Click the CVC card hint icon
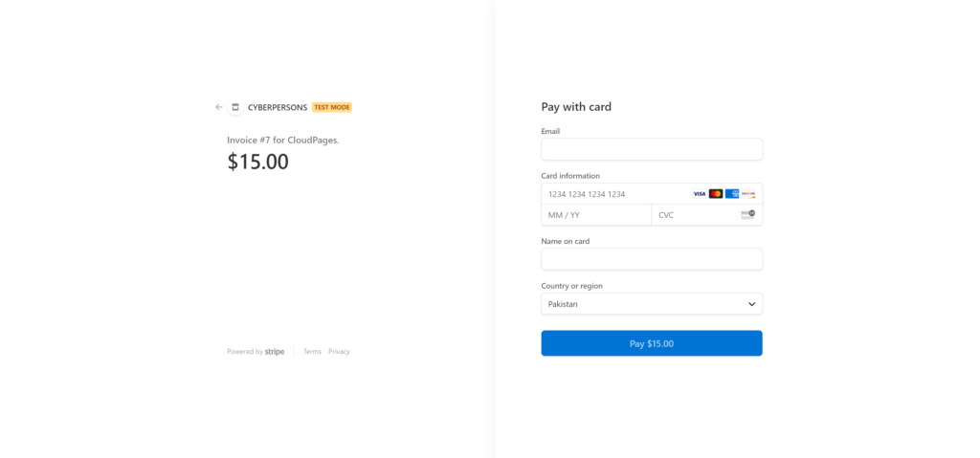980x458 pixels. coord(748,214)
